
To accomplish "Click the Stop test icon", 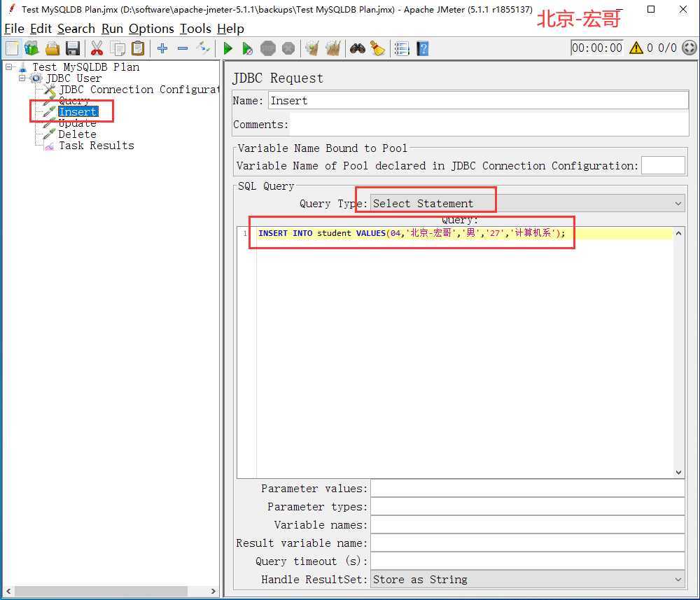I will tap(268, 48).
